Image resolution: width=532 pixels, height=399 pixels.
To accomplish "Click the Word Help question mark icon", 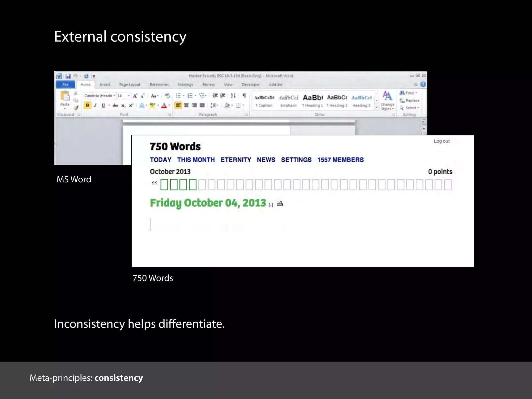I will (423, 84).
